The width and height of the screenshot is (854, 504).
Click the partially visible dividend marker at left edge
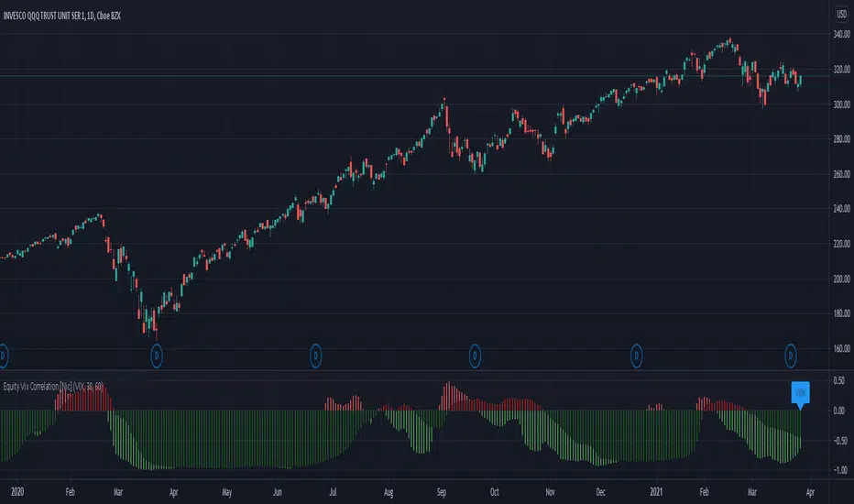point(4,356)
